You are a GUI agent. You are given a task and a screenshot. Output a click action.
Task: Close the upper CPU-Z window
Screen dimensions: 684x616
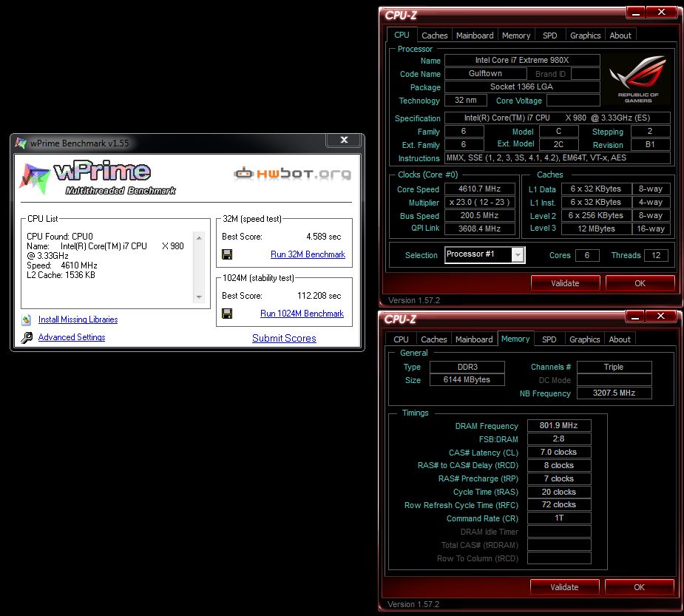pyautogui.click(x=662, y=13)
